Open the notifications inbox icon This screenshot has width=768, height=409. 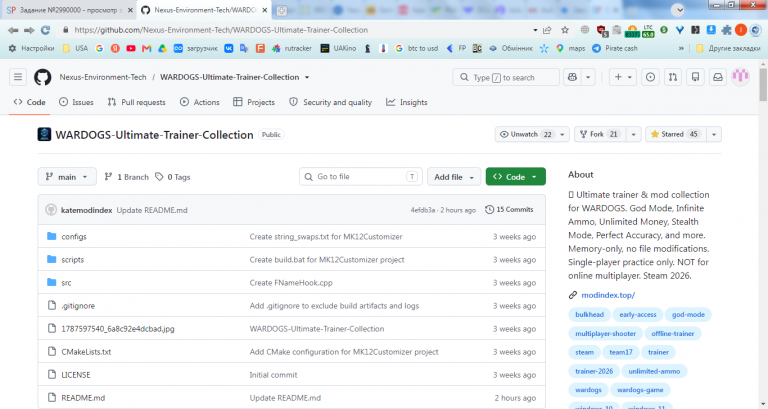[x=718, y=77]
